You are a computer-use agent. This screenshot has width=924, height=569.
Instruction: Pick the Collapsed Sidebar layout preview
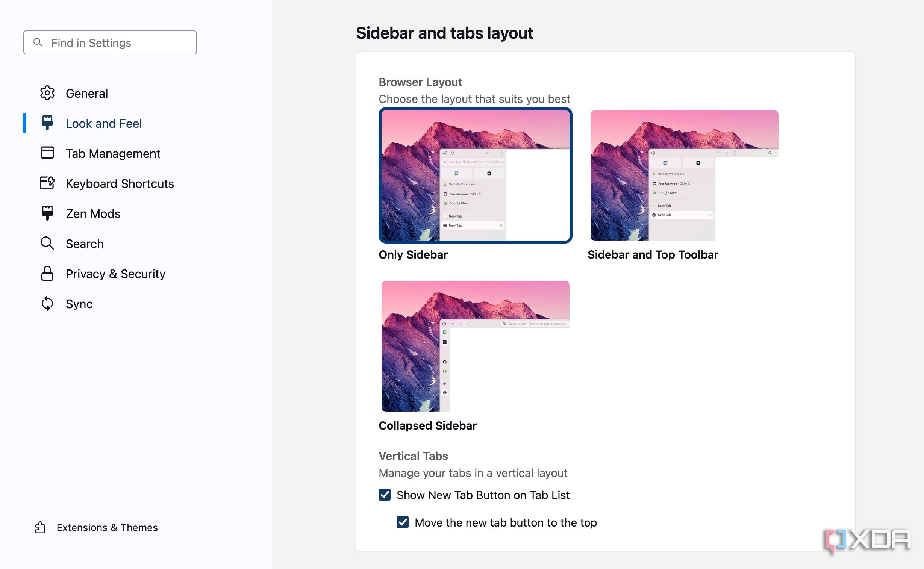tap(475, 346)
